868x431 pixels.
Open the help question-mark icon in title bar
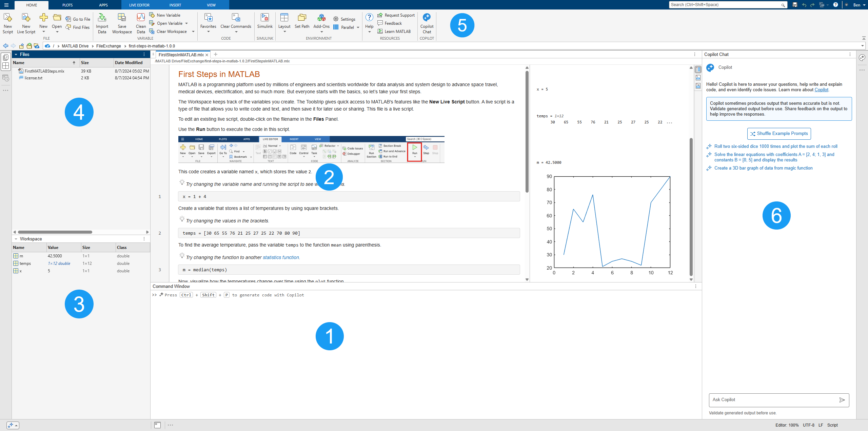835,5
